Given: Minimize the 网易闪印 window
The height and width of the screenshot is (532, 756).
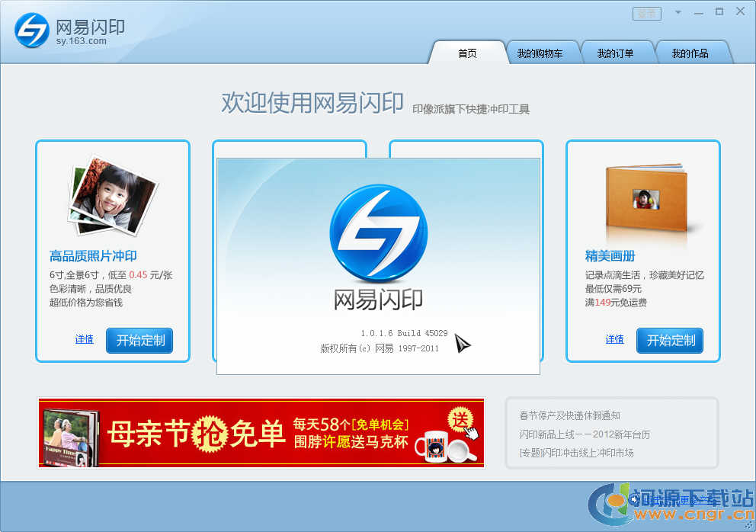Looking at the screenshot, I should coord(699,12).
